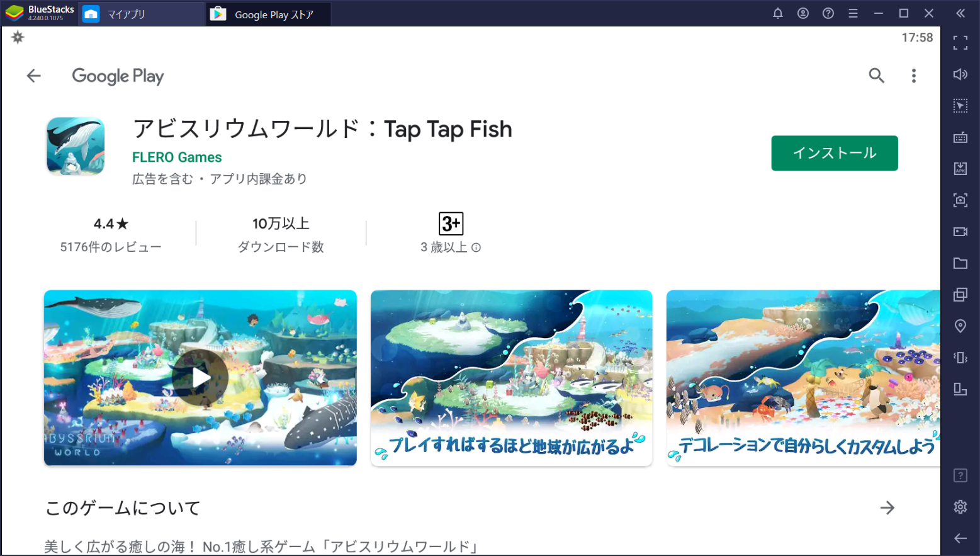Screen dimensions: 980x556
Task: Click the Abyssrium World app icon
Action: coord(76,146)
